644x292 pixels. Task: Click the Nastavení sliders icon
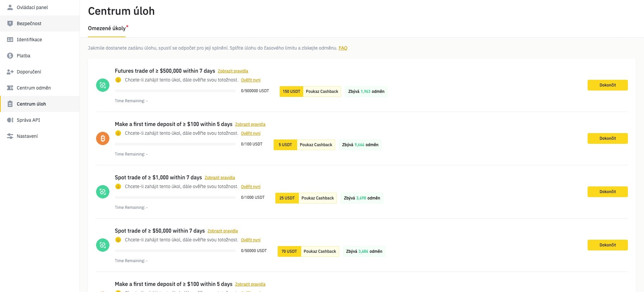10,136
